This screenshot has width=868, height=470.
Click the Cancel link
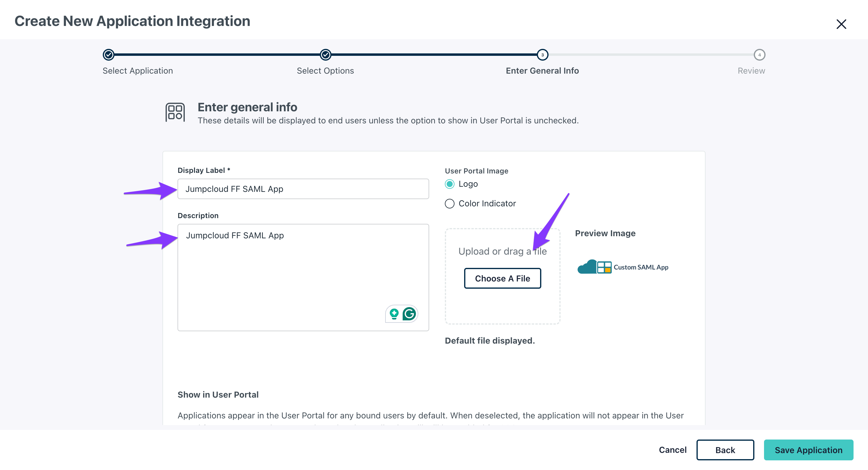(x=673, y=450)
